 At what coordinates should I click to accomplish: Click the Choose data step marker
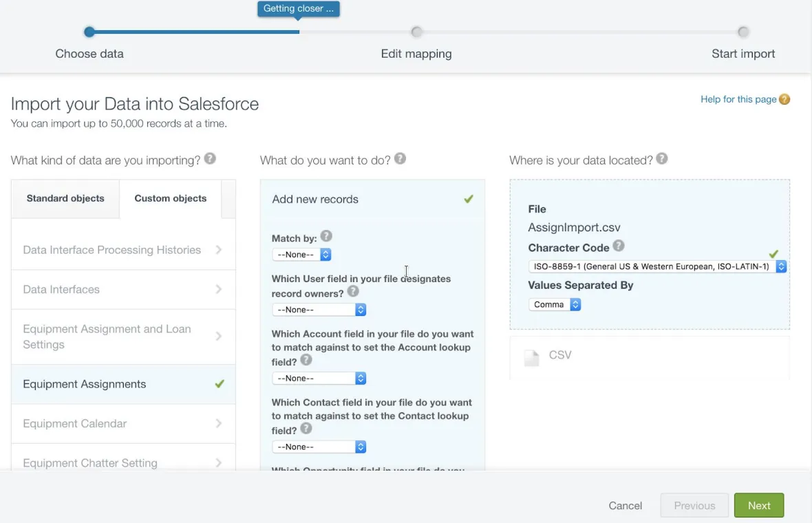click(x=89, y=32)
